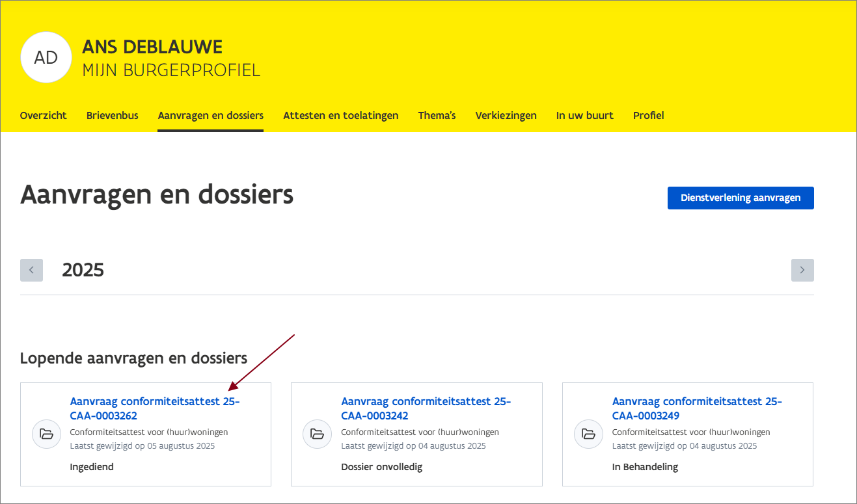Open the Verkiezingen tab
The width and height of the screenshot is (857, 504).
tap(506, 116)
